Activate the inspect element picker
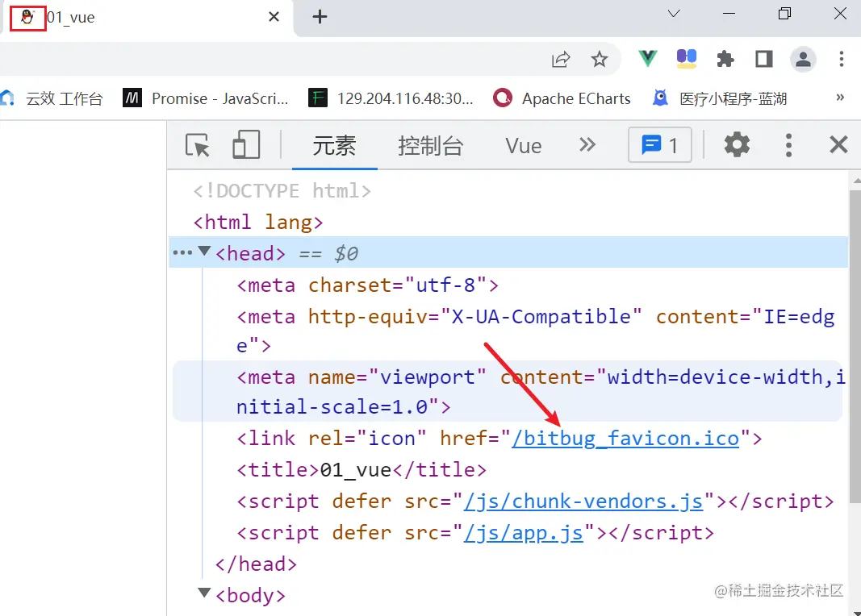 [198, 145]
